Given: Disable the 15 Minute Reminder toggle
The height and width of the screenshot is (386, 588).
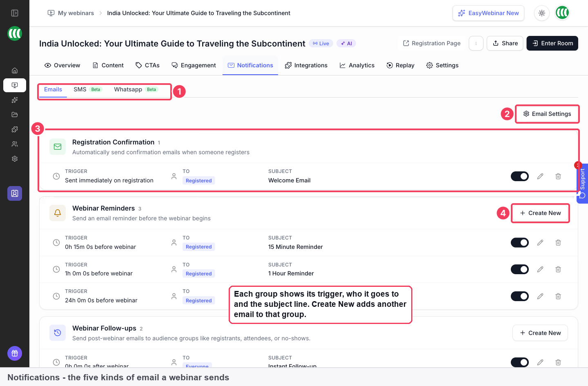Looking at the screenshot, I should (520, 243).
